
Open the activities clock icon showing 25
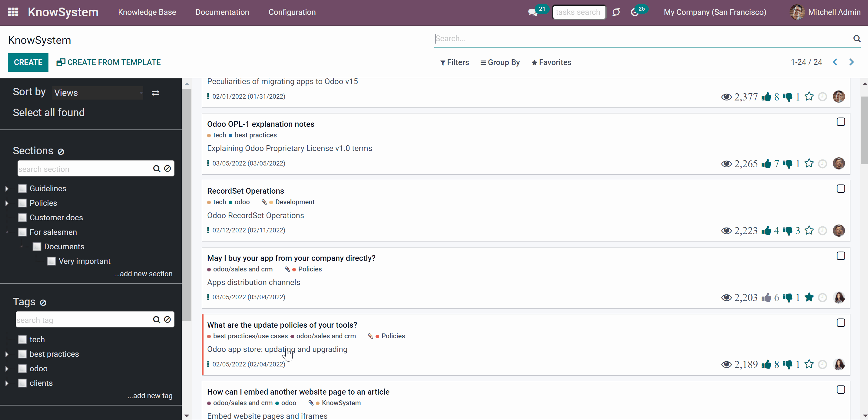coord(634,12)
